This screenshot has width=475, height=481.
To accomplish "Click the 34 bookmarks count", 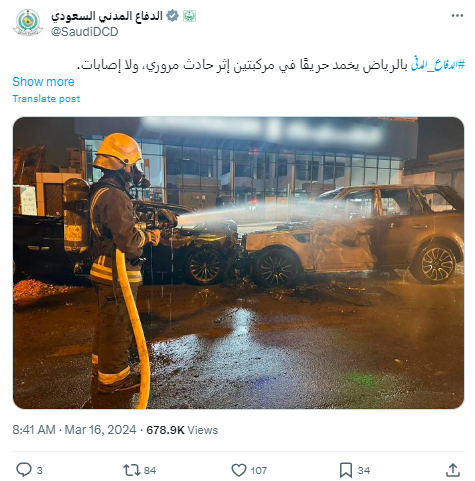I will pyautogui.click(x=364, y=470).
